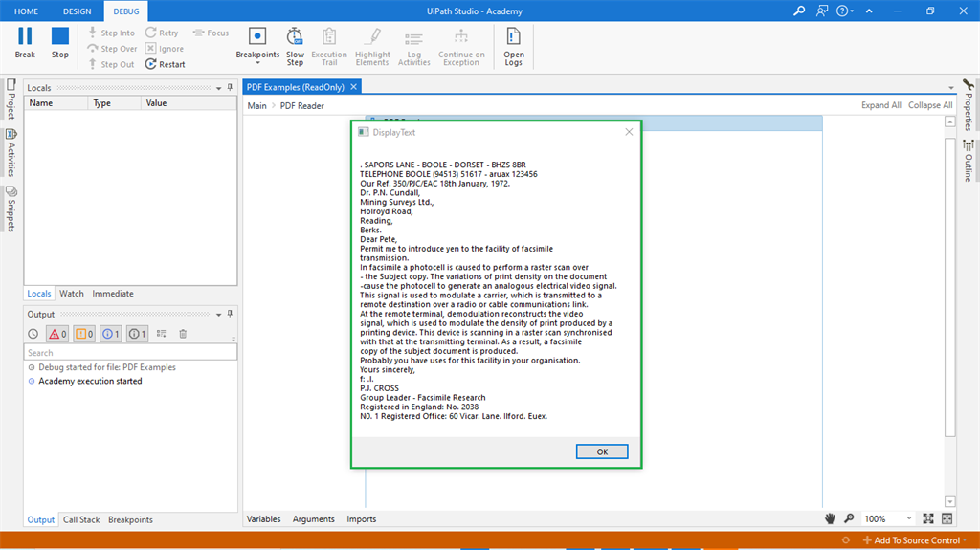Pin the Locals panel
The height and width of the screenshot is (550, 980).
(x=230, y=87)
